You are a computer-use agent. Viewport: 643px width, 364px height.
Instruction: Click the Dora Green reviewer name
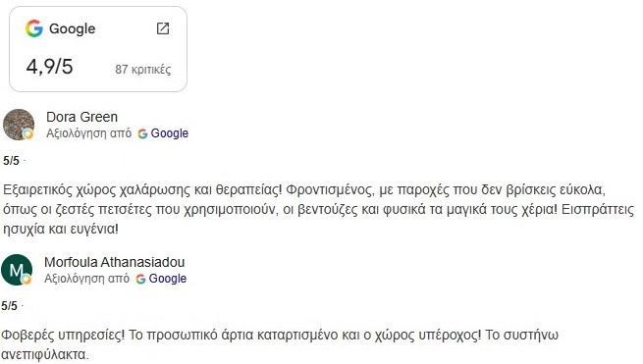tap(82, 117)
